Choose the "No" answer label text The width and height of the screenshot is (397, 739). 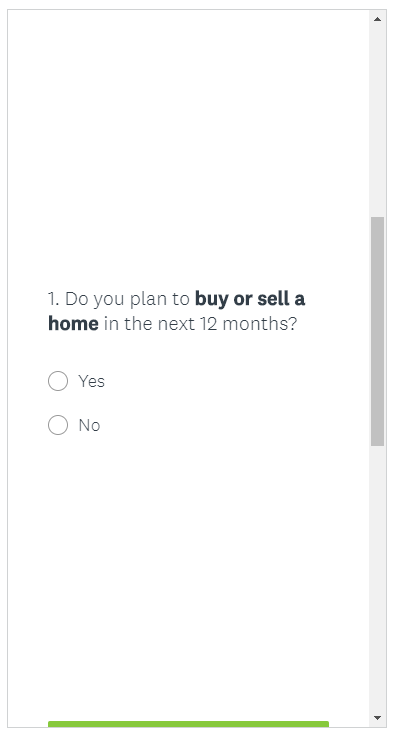pyautogui.click(x=89, y=425)
